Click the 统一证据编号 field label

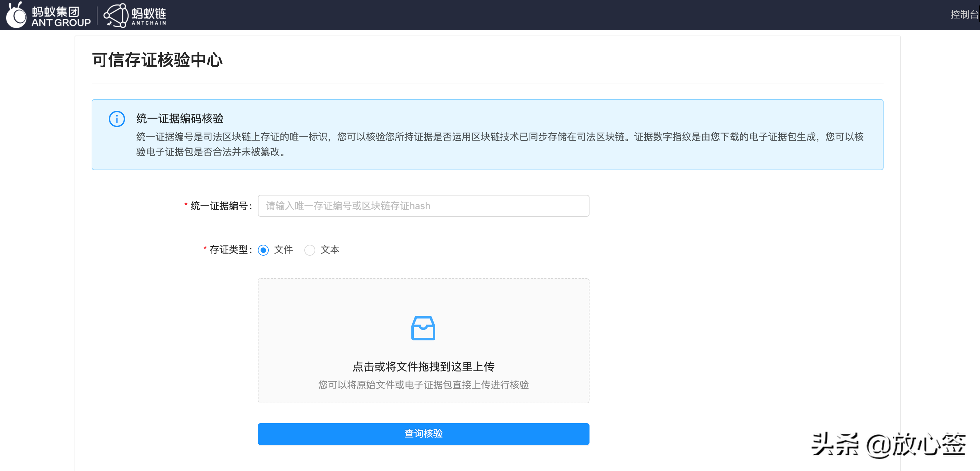click(219, 206)
